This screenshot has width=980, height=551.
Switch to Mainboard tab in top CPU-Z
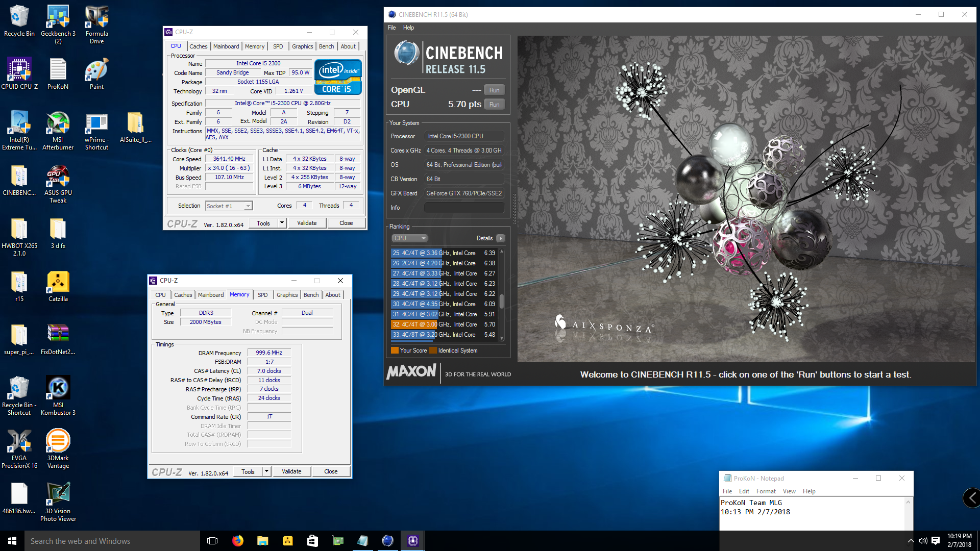[x=226, y=46]
